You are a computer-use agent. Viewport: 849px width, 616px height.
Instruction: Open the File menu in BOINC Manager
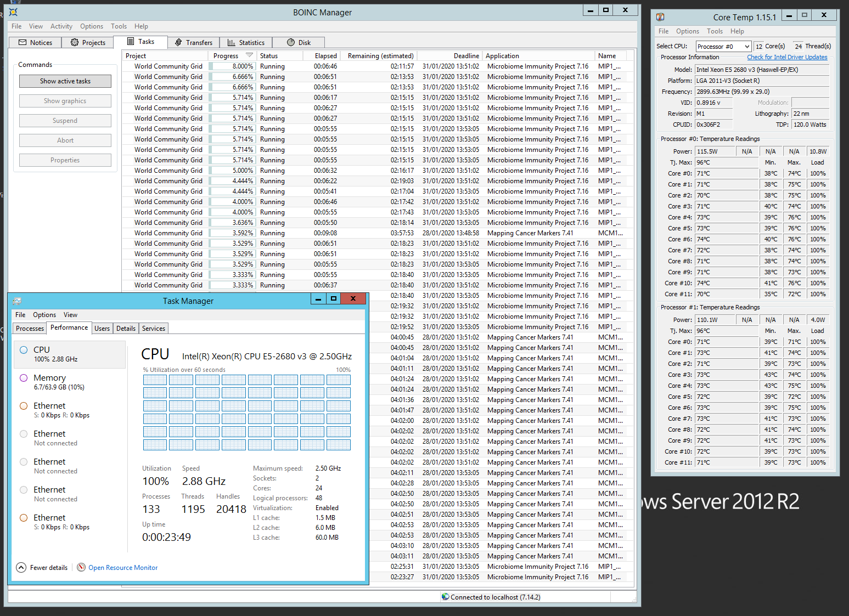coord(16,26)
